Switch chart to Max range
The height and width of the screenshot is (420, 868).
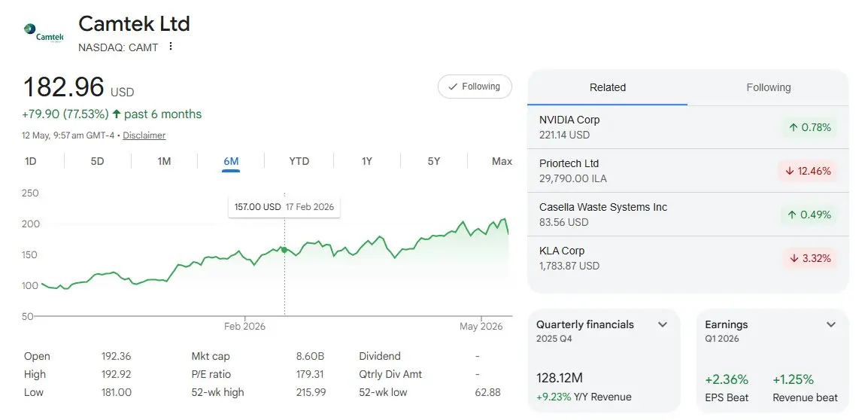(502, 161)
